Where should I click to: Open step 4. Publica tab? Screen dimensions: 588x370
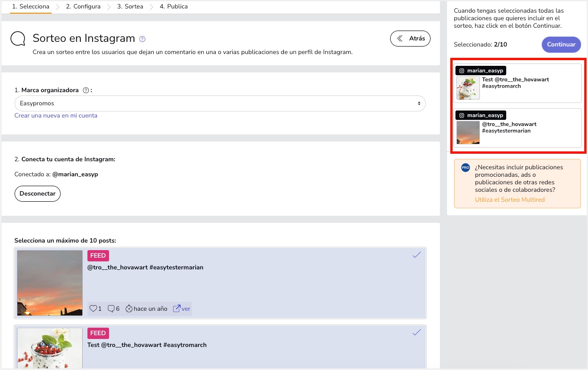[173, 7]
